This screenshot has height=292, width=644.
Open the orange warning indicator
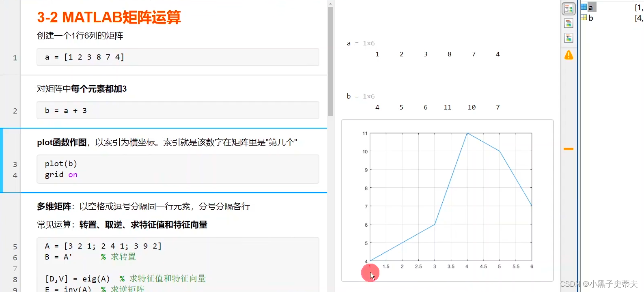[569, 55]
